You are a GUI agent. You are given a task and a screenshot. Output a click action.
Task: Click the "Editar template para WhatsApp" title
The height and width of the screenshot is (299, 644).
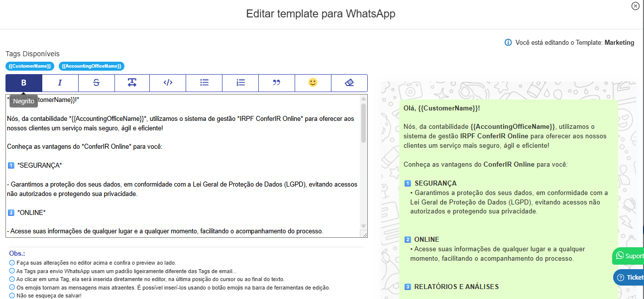321,14
